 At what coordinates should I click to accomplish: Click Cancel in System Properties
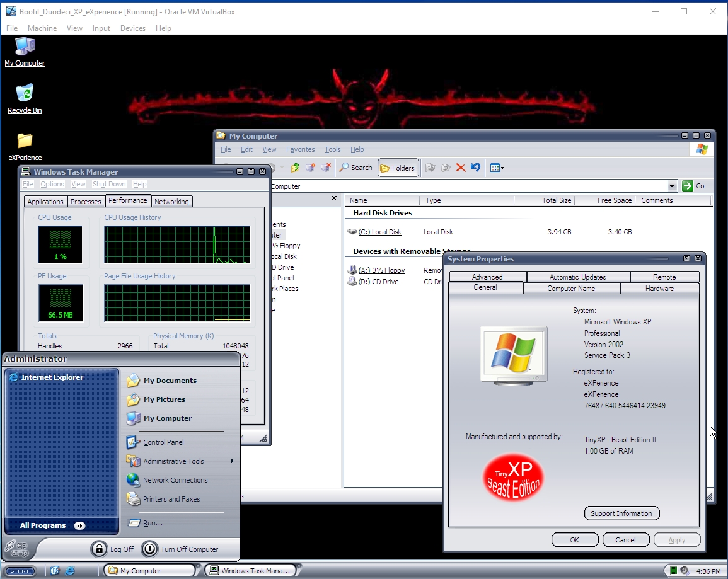(x=625, y=539)
